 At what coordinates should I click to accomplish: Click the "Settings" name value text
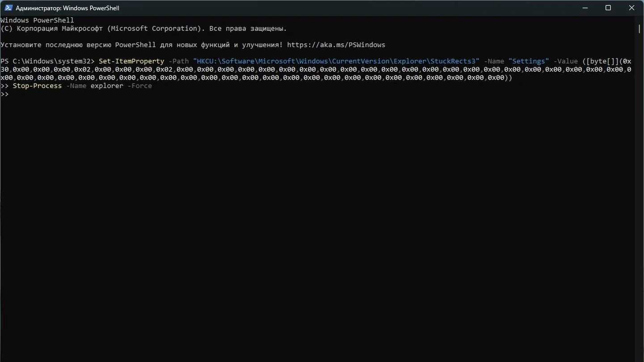coord(529,61)
